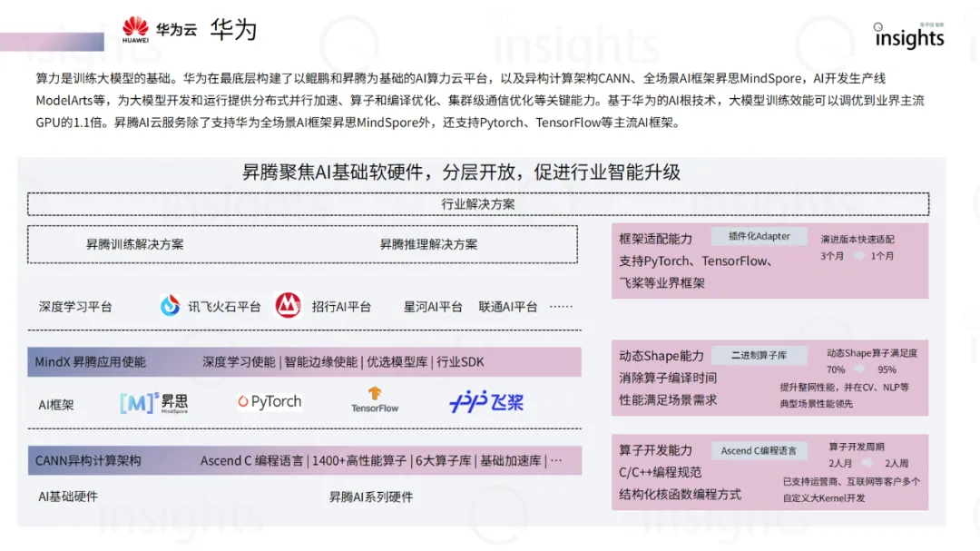Click the 动态Shape能力 heading

click(661, 356)
